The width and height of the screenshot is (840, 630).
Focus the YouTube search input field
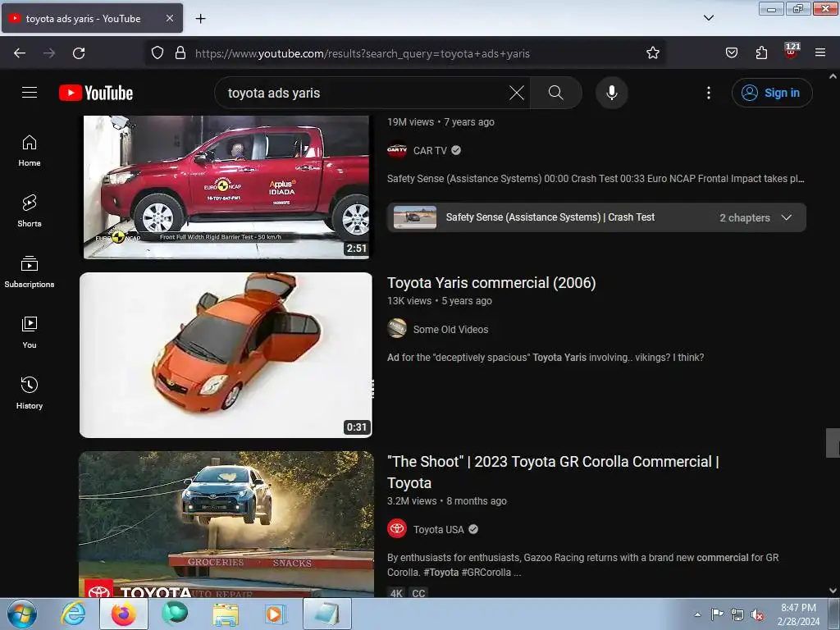[x=364, y=93]
